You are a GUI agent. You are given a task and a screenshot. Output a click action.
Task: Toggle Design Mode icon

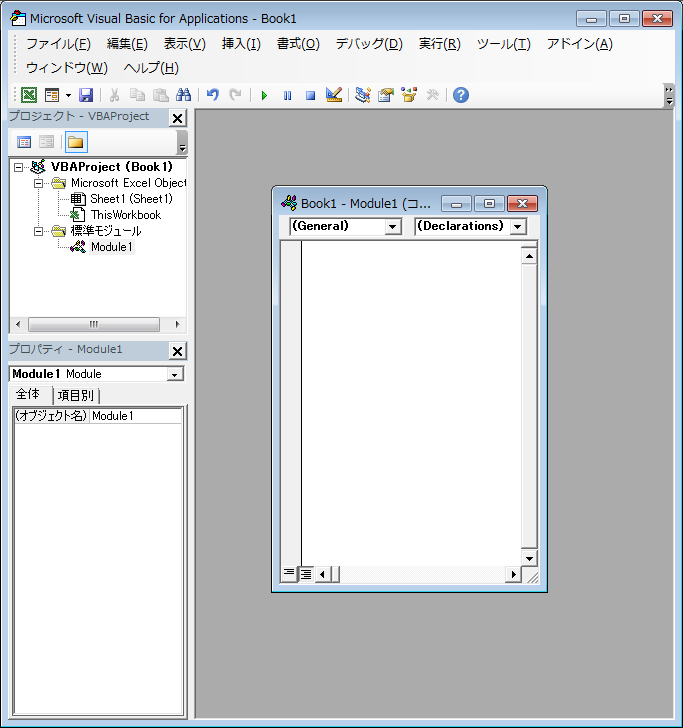pyautogui.click(x=334, y=95)
